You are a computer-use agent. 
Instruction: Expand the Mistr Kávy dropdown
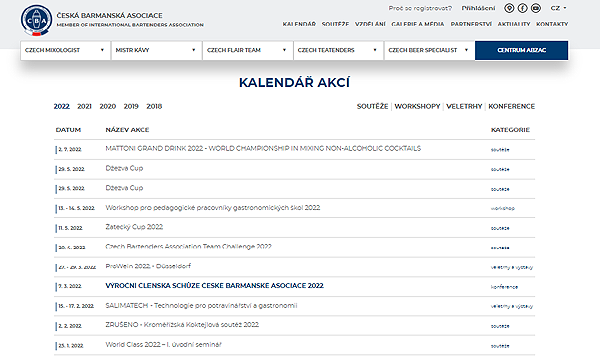(157, 50)
